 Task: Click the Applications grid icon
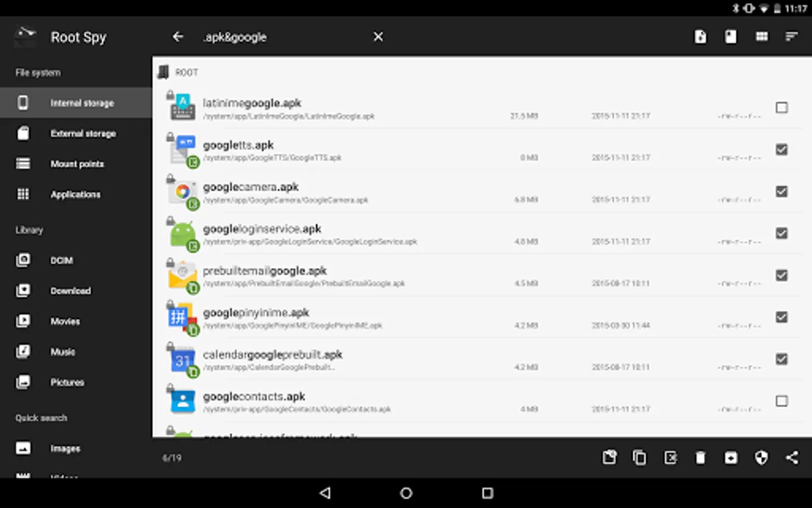tap(23, 194)
